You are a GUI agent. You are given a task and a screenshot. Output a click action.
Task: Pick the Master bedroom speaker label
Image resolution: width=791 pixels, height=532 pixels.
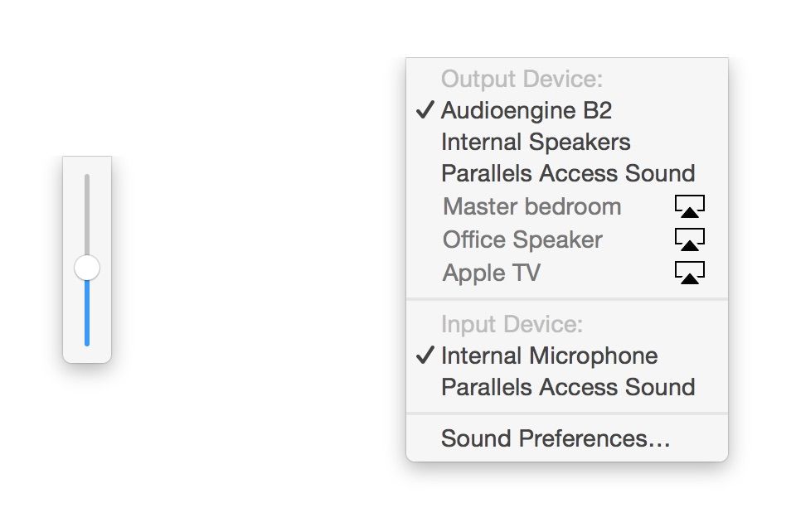coord(531,206)
